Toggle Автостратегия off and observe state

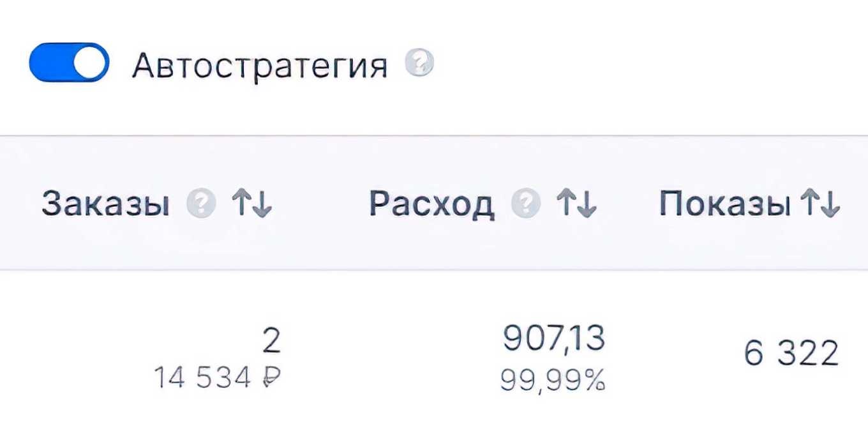tap(68, 62)
